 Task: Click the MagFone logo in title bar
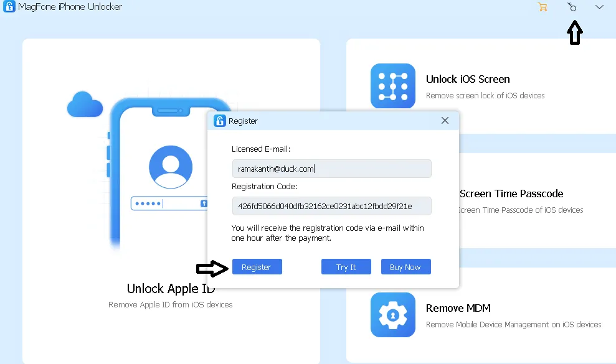point(7,7)
